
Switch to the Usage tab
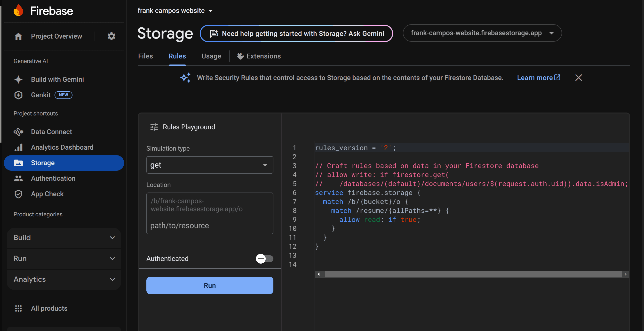tap(211, 56)
